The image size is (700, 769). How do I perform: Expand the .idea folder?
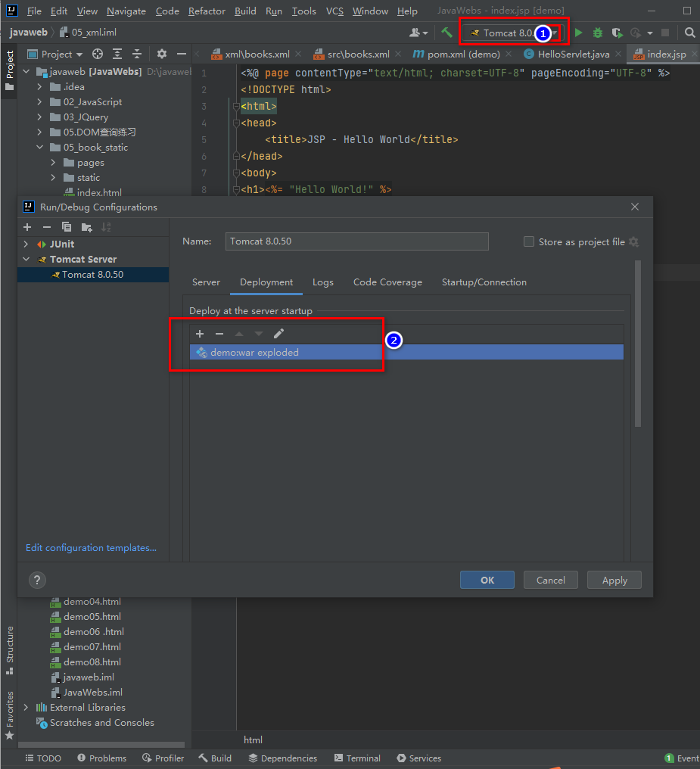39,87
